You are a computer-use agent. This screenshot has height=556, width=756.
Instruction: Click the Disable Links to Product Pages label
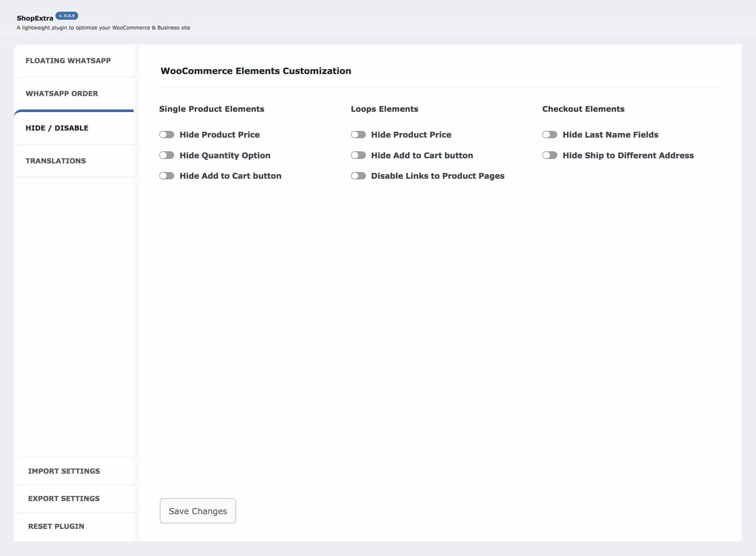click(438, 176)
